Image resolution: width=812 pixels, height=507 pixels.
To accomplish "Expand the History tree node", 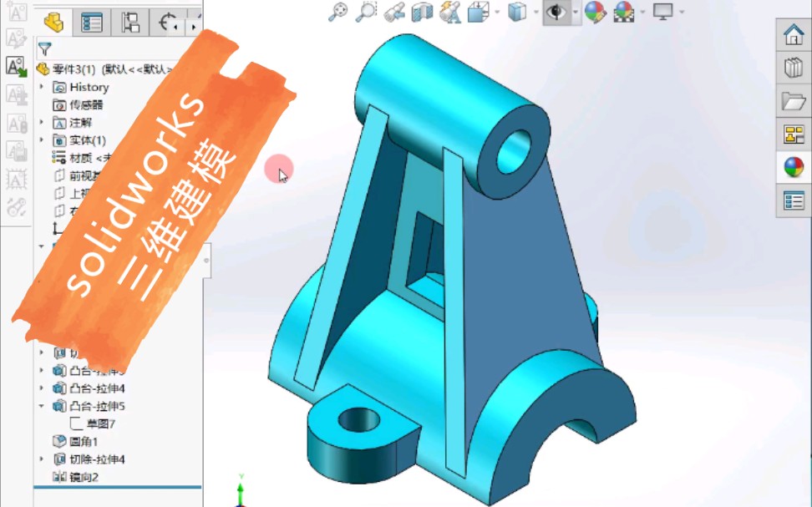I will point(39,86).
